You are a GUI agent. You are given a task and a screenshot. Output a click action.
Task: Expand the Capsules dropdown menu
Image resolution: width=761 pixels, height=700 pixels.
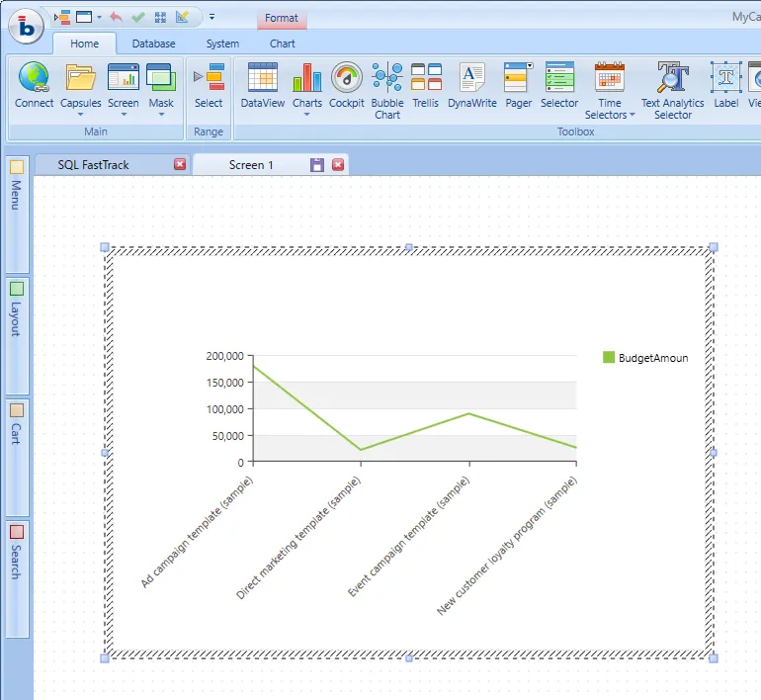80,114
